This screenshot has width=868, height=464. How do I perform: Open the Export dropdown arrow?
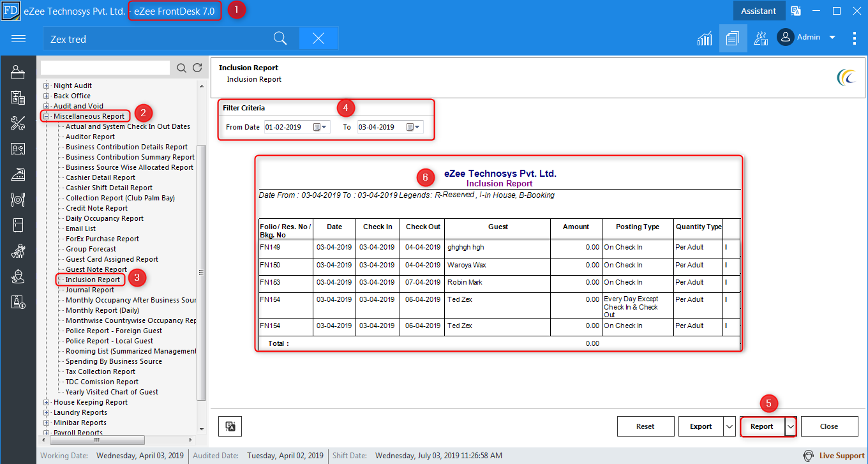(730, 426)
